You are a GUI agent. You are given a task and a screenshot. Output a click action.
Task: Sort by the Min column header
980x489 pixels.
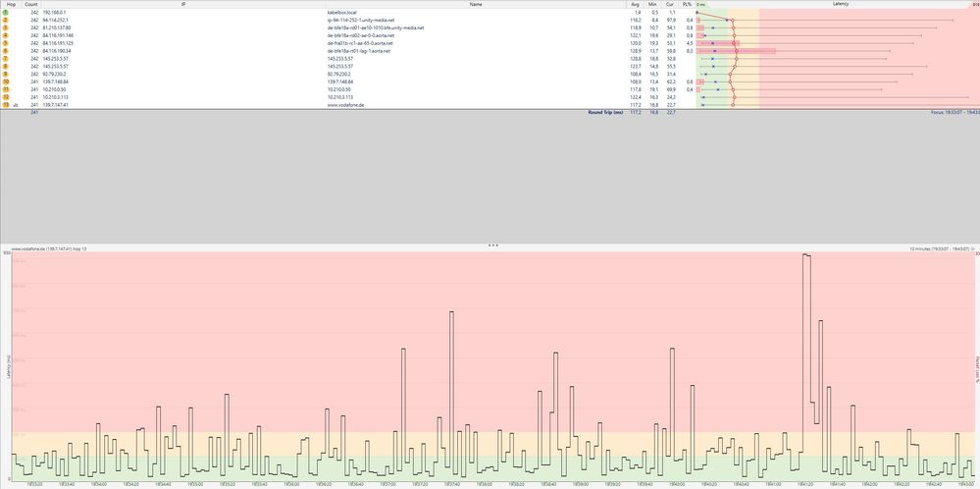coord(653,4)
